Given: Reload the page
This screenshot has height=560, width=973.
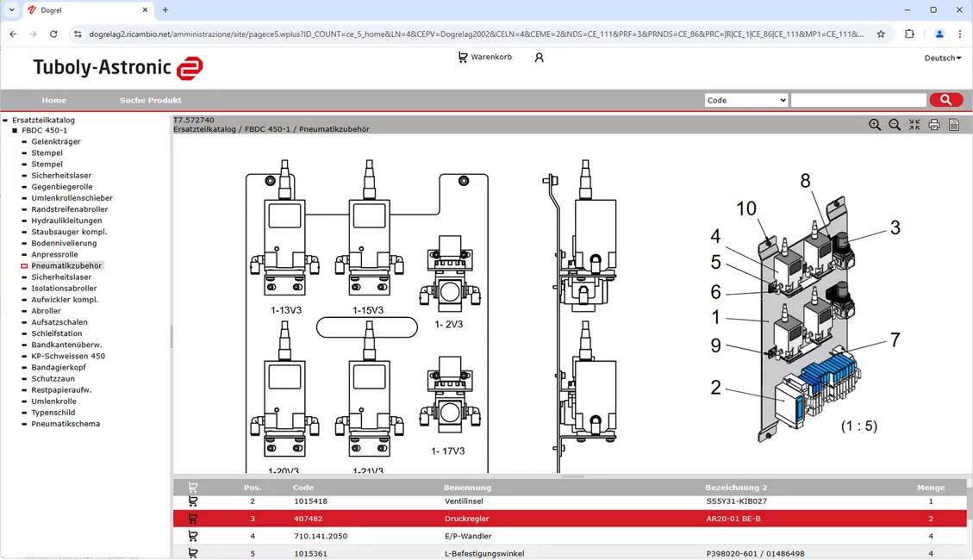Looking at the screenshot, I should [x=53, y=34].
